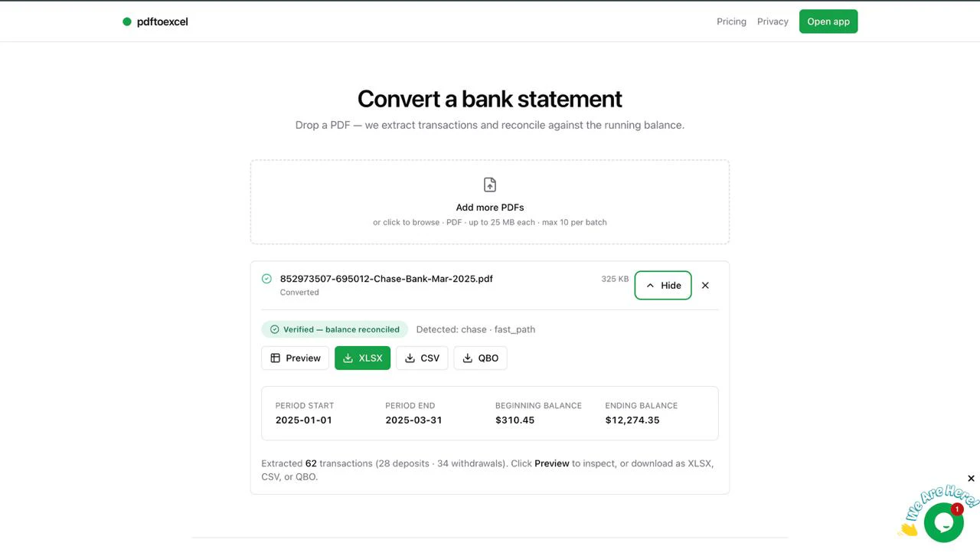Click the Open app button
Image resolution: width=980 pixels, height=556 pixels.
coord(828,21)
